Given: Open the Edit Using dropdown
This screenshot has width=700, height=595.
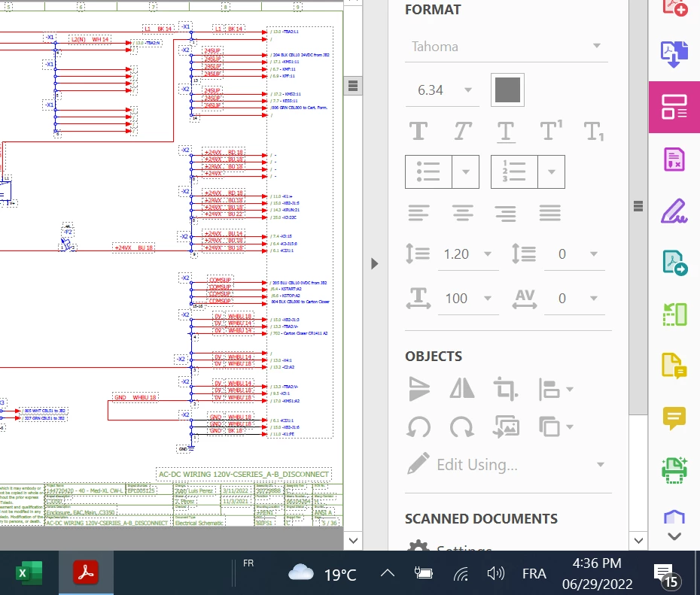Looking at the screenshot, I should pyautogui.click(x=601, y=465).
